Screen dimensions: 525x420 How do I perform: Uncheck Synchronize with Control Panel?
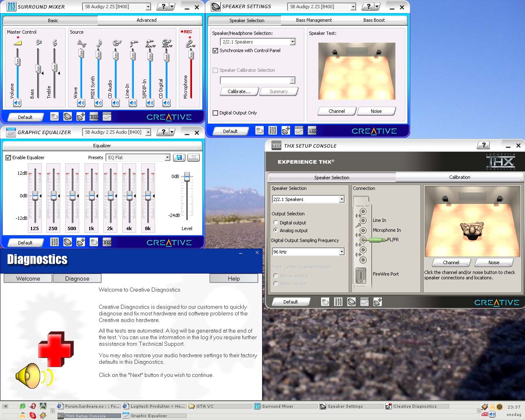(215, 50)
